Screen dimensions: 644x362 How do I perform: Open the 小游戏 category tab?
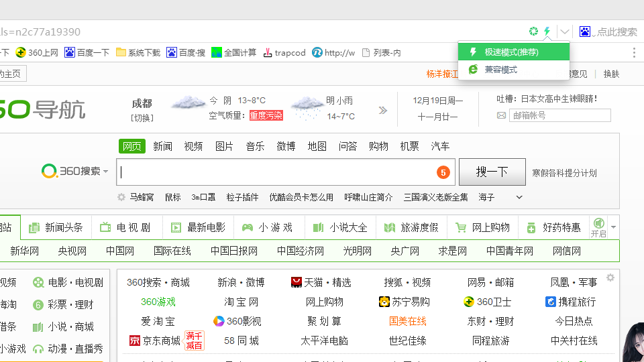(269, 227)
